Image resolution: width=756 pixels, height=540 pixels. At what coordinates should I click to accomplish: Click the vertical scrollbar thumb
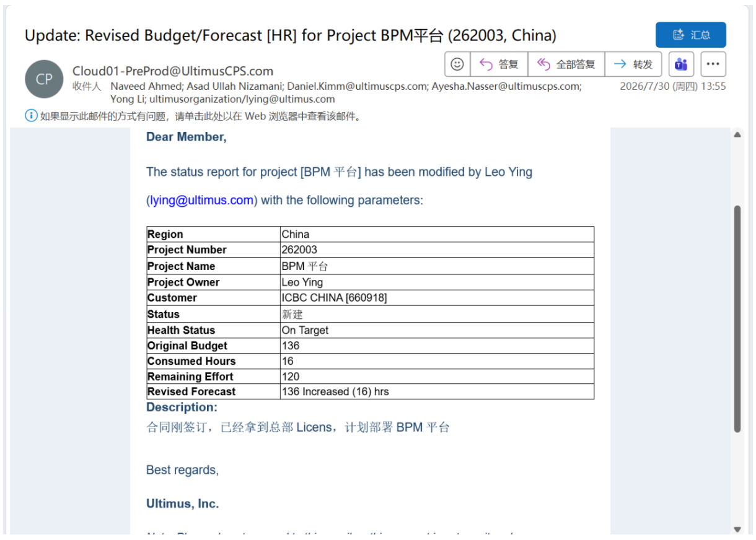(x=737, y=319)
